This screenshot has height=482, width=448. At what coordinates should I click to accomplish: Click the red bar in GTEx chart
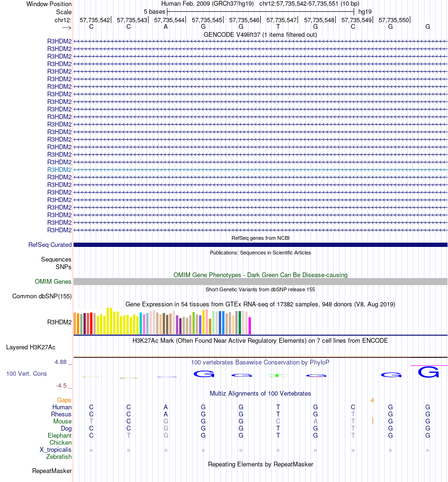pos(91,323)
